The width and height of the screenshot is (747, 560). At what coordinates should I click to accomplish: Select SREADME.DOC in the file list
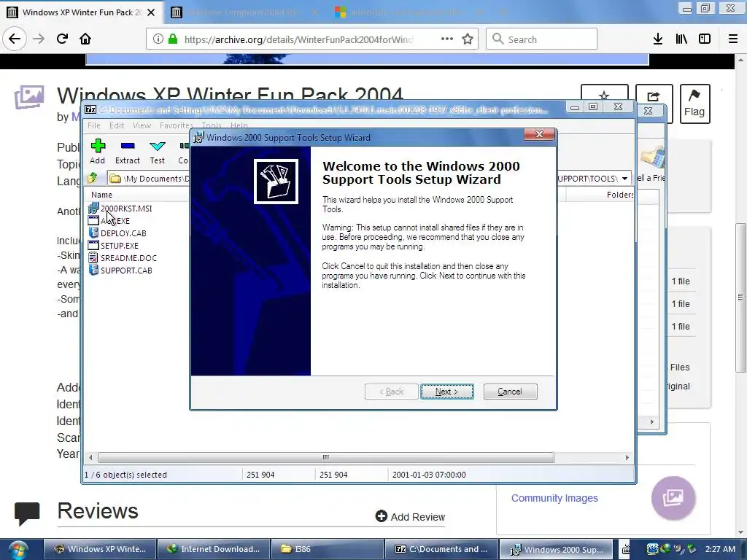(128, 258)
